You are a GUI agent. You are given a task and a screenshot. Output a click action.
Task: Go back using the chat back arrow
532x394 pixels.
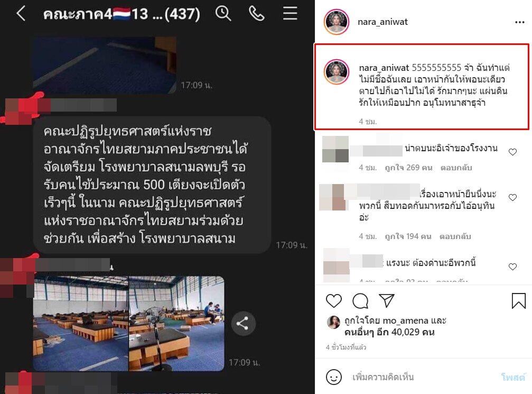tap(21, 14)
